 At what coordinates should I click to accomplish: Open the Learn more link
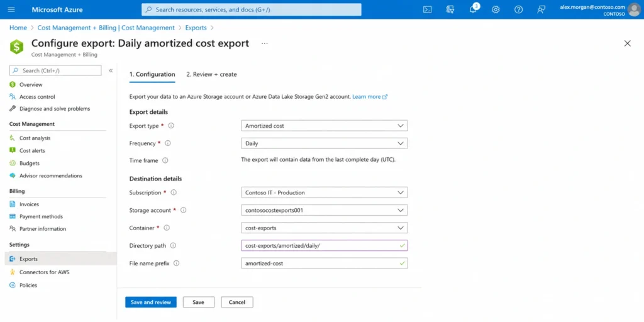[370, 96]
